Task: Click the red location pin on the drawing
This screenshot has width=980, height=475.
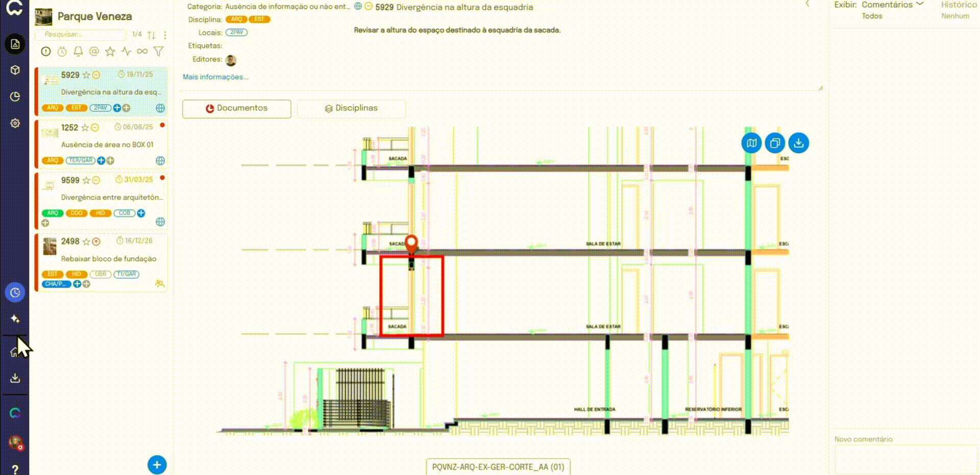Action: point(411,244)
